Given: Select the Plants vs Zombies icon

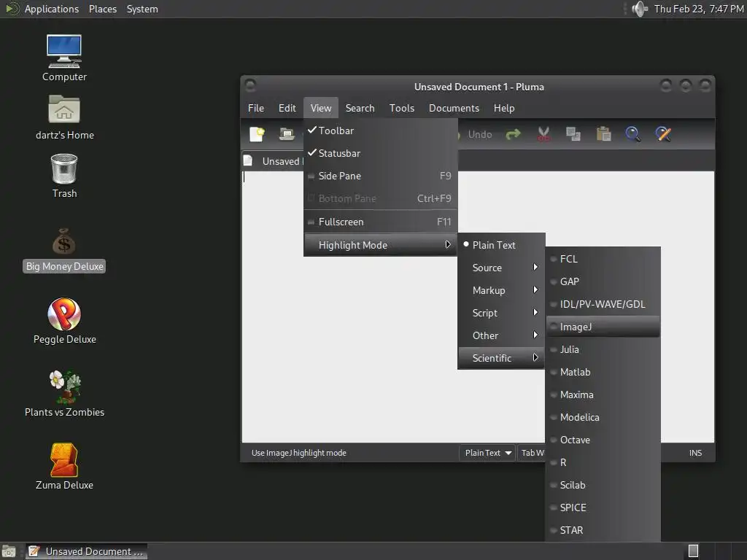Looking at the screenshot, I should click(64, 394).
